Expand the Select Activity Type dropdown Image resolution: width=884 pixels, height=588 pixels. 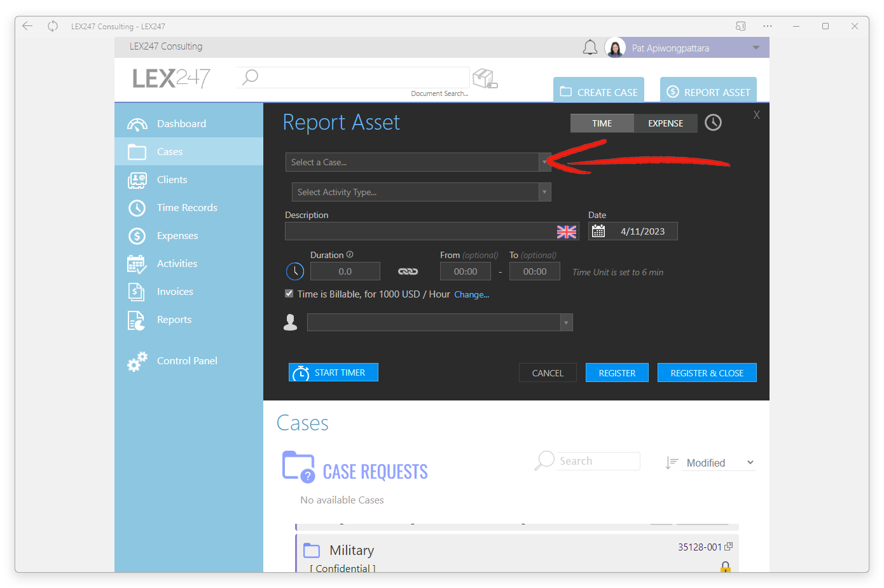tap(544, 192)
